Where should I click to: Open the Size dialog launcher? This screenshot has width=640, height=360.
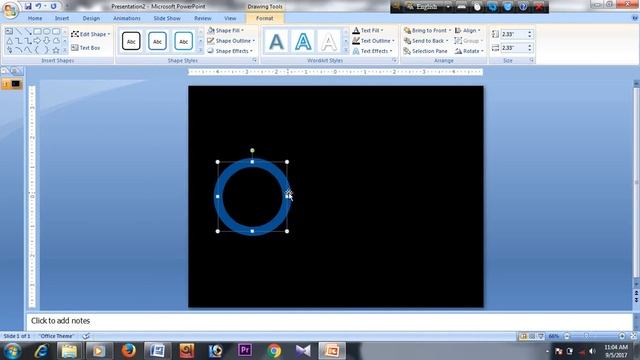click(531, 60)
